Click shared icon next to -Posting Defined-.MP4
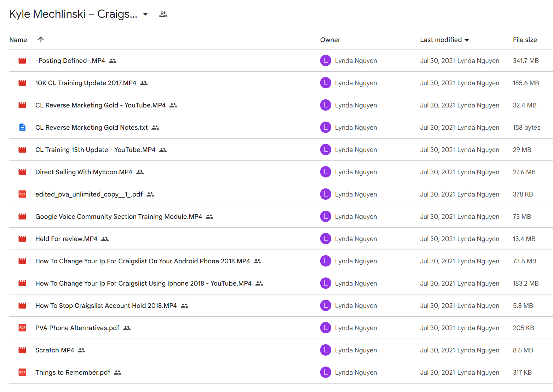 [113, 61]
